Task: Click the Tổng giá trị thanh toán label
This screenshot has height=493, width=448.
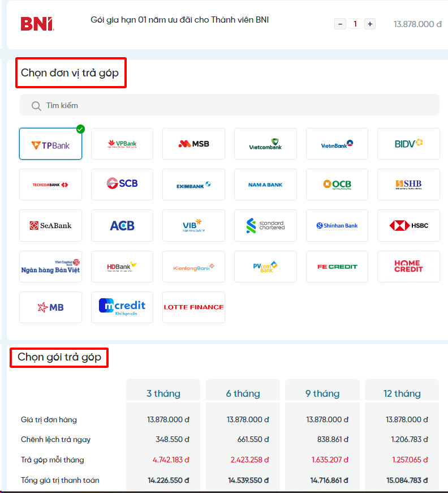Action: coord(60,480)
